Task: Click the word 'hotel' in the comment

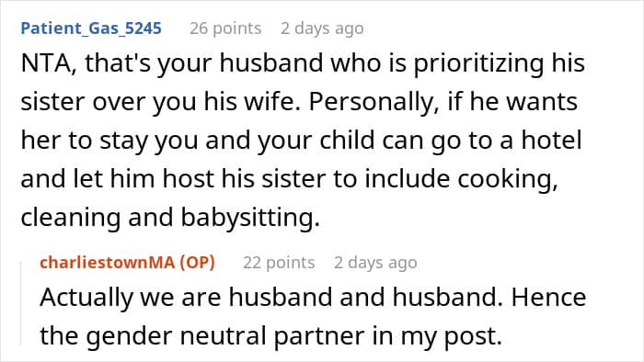Action: tap(552, 140)
